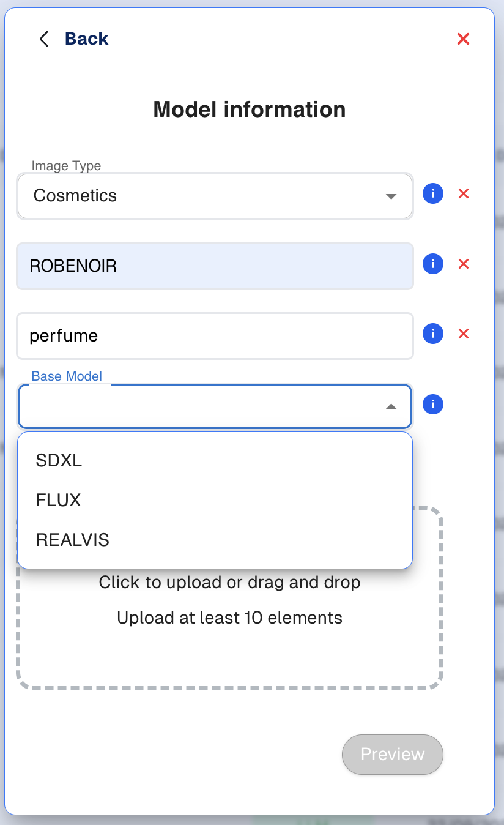Screen dimensions: 504x825
Task: Focus the perfume text input
Action: [215, 336]
